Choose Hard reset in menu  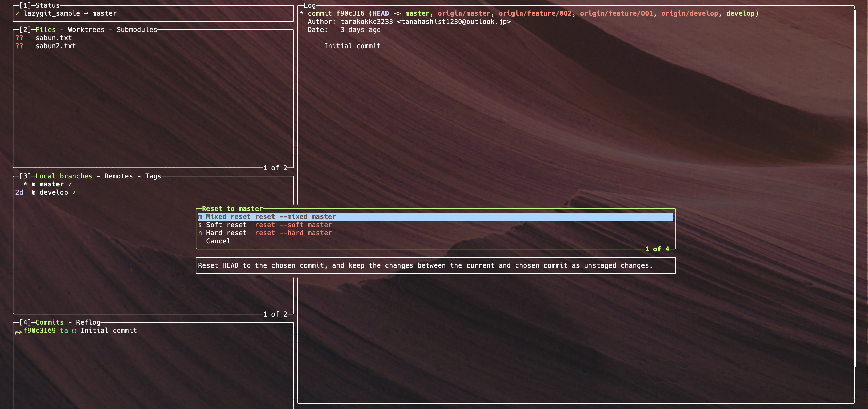pyautogui.click(x=226, y=233)
